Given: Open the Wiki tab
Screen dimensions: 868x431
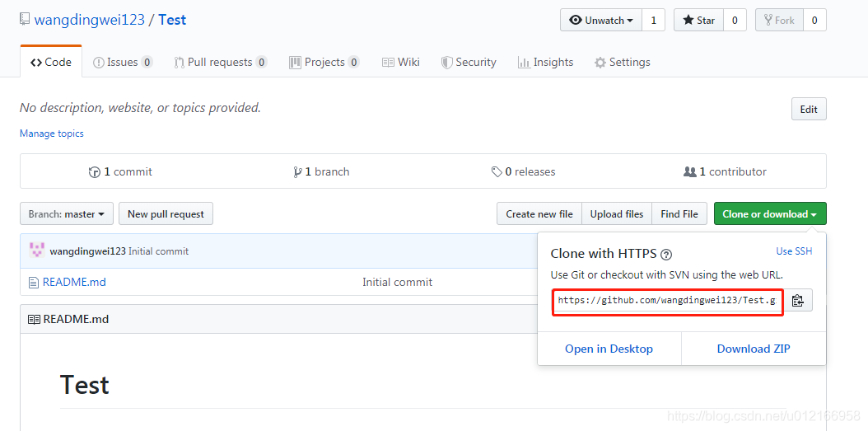Looking at the screenshot, I should point(401,62).
